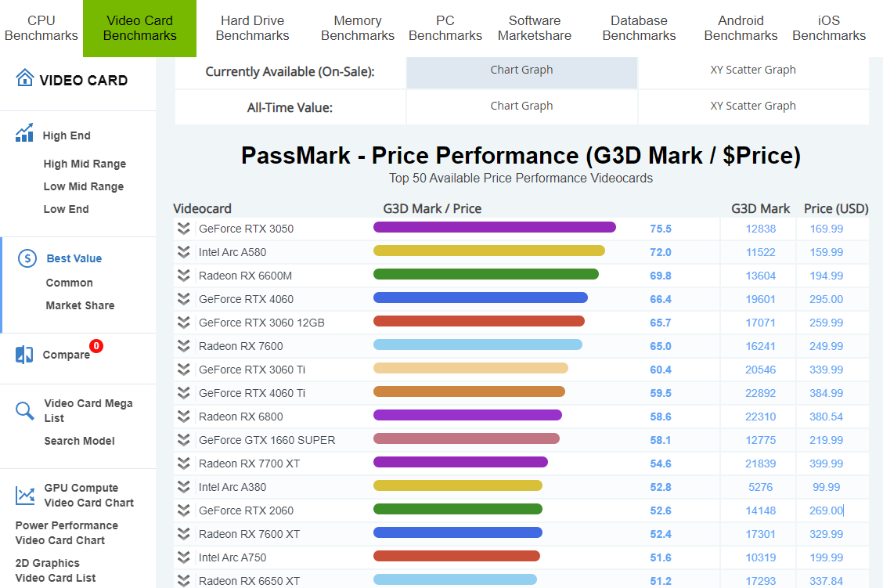883x588 pixels.
Task: Expand the GeForce RTX 3060 Ti row
Action: pyautogui.click(x=184, y=370)
